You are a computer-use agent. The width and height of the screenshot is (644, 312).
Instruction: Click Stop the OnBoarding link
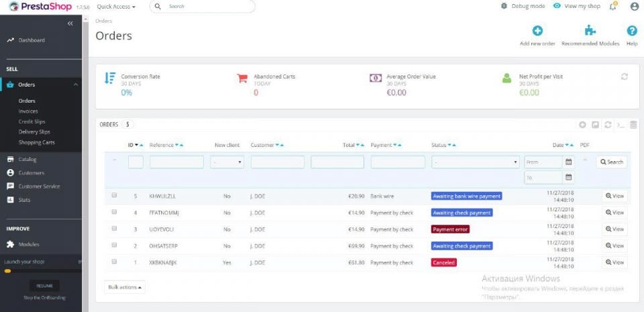click(44, 298)
